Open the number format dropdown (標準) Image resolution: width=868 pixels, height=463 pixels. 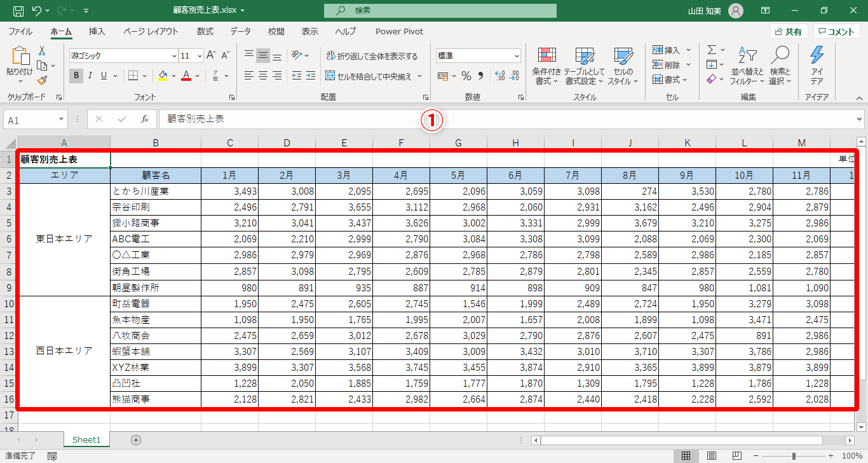point(516,56)
